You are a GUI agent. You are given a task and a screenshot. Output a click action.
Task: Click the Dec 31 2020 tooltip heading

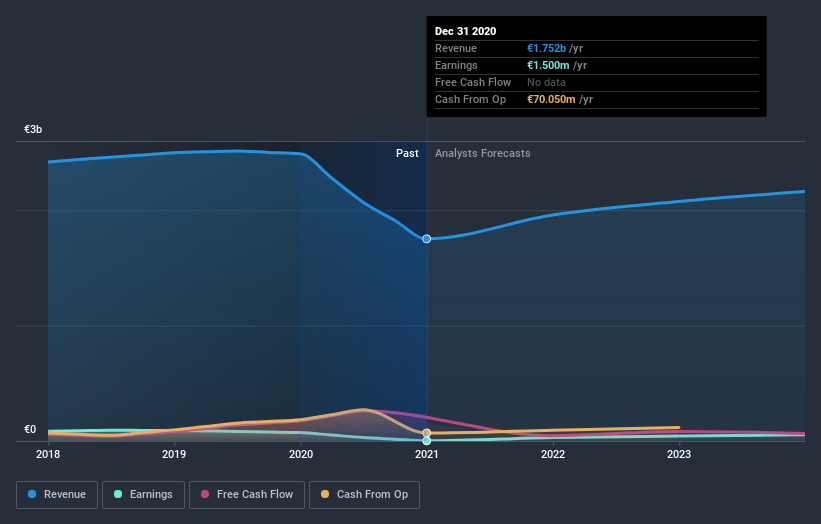coord(465,31)
